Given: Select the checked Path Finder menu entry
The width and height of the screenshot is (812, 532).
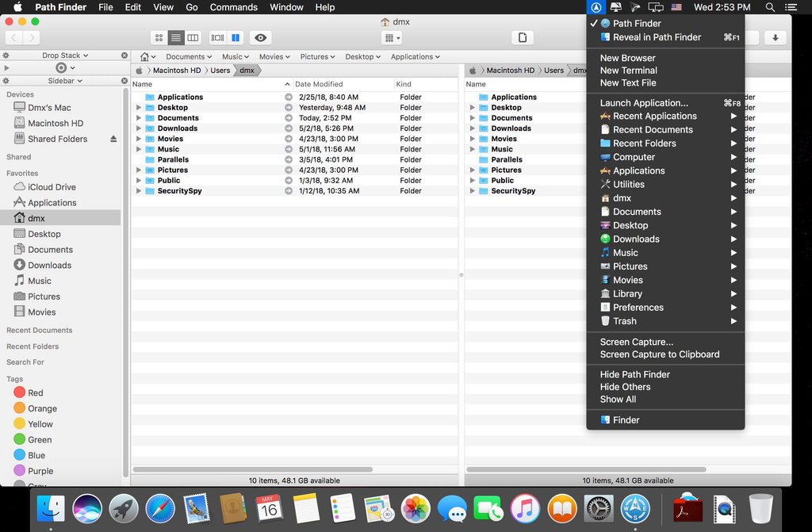Looking at the screenshot, I should 636,24.
